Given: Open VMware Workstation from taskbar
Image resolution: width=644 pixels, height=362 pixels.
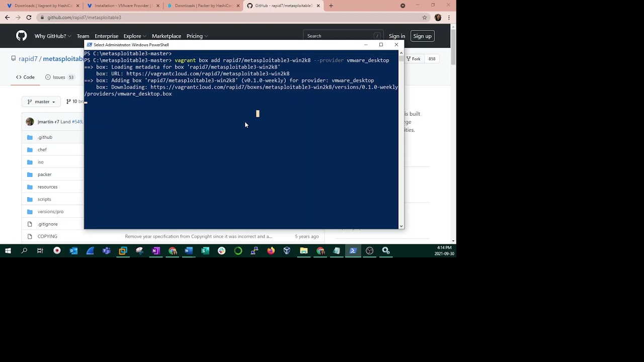Looking at the screenshot, I should [123, 250].
